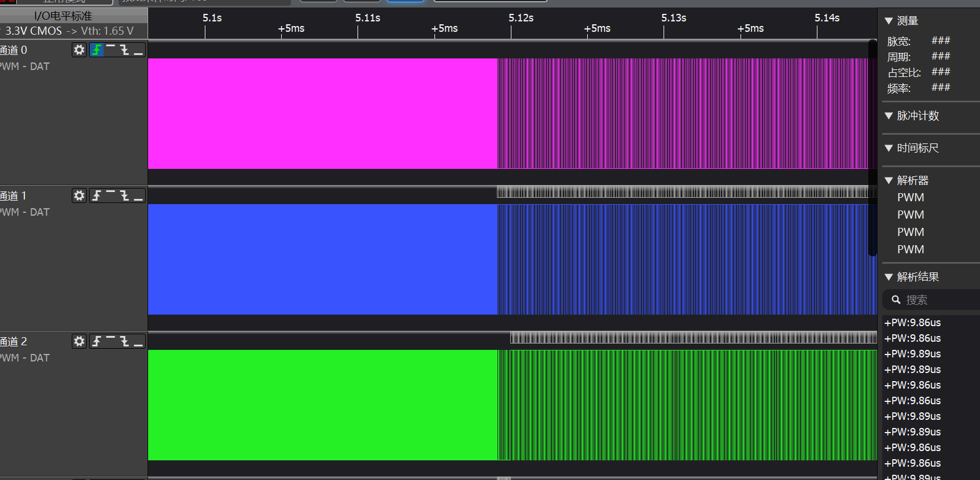Enable rising edge trigger on channel 2

pyautogui.click(x=97, y=342)
